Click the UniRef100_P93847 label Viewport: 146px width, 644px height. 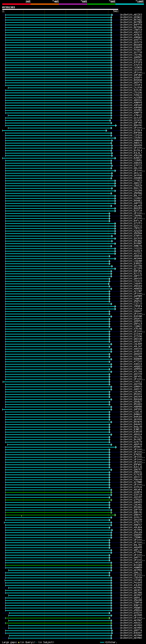131,50
